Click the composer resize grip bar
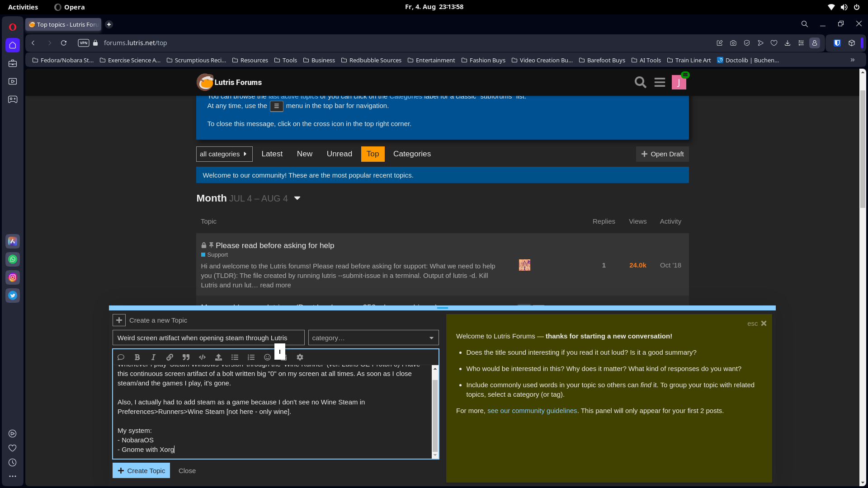Viewport: 868px width, 488px height. [x=442, y=308]
